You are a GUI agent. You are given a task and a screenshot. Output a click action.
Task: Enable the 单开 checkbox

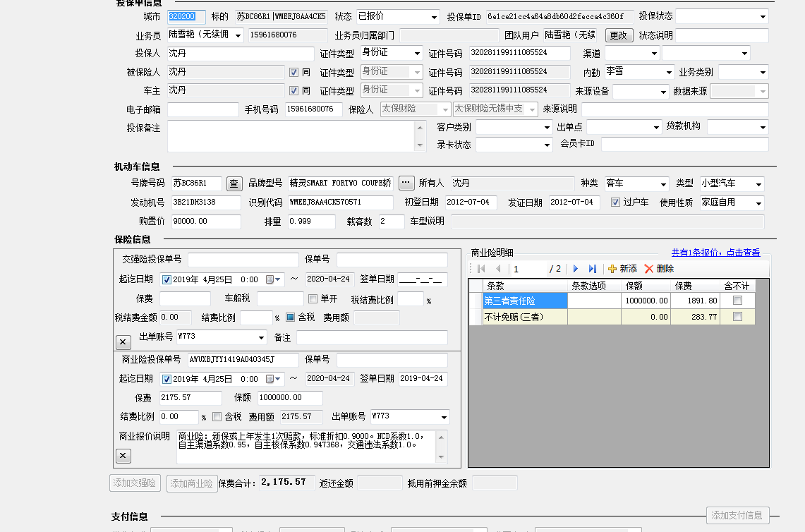click(x=313, y=299)
